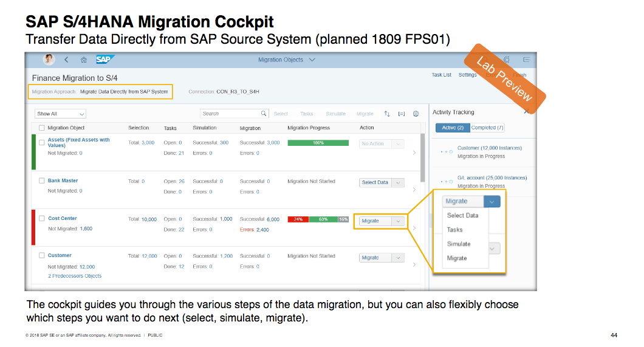644x347 pixels.
Task: Toggle the enlarged Migrate dropdown arrow
Action: coord(492,201)
